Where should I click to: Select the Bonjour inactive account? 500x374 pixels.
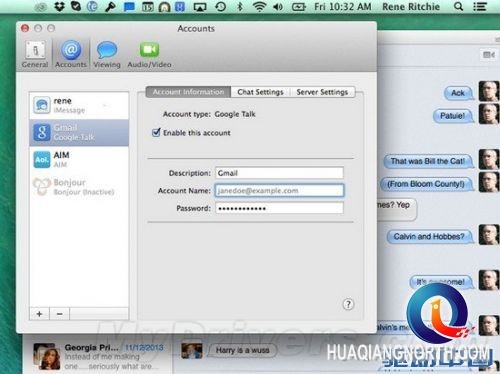tap(79, 187)
